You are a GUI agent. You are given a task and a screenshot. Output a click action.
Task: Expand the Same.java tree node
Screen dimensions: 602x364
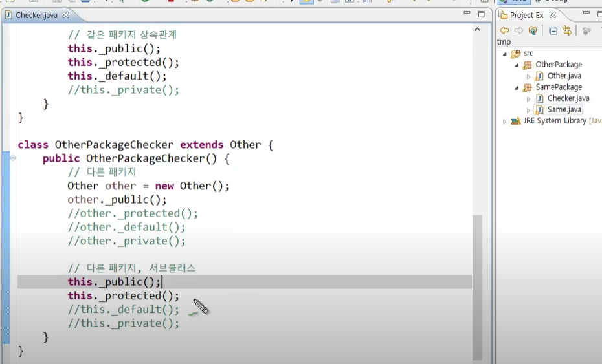click(x=529, y=111)
